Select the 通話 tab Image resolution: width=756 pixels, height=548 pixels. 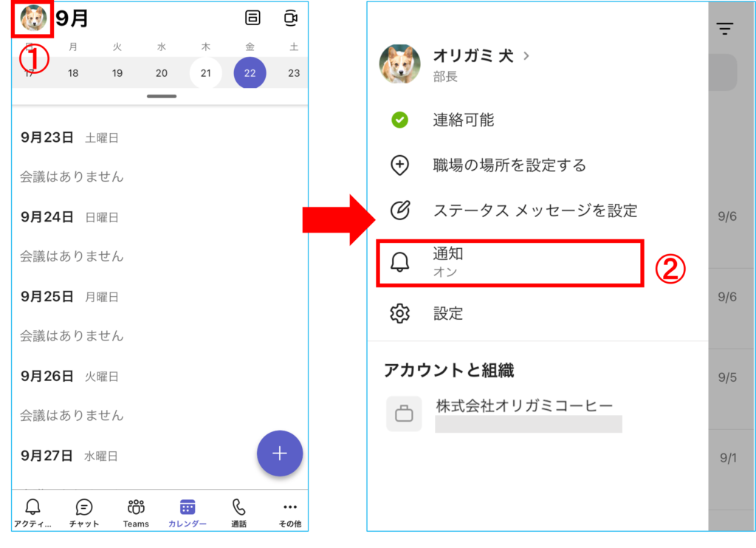(238, 513)
